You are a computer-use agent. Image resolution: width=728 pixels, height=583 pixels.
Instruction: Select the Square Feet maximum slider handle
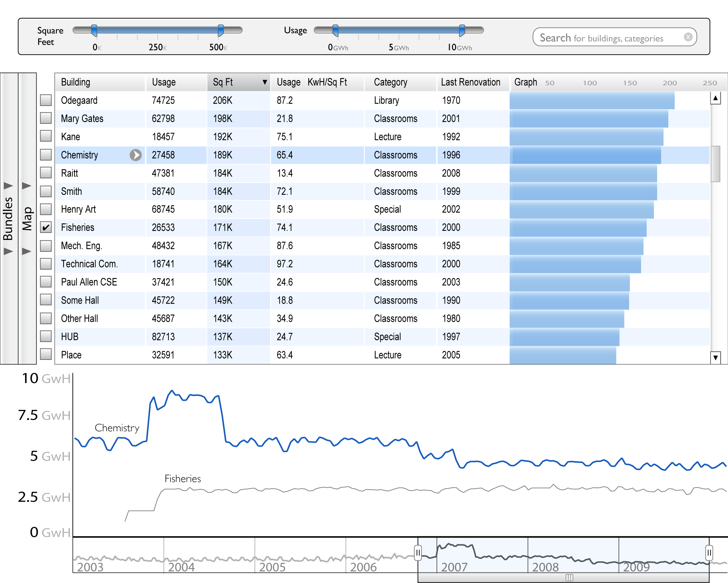point(221,30)
